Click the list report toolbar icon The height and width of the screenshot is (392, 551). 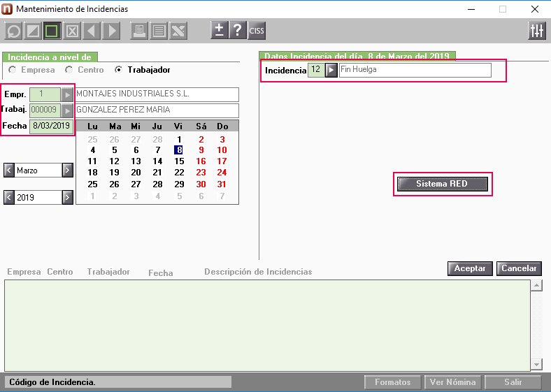coord(159,31)
